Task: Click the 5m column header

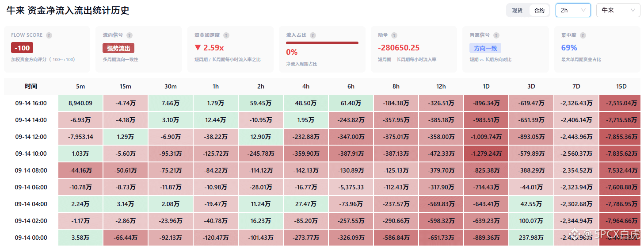Action: (x=80, y=86)
